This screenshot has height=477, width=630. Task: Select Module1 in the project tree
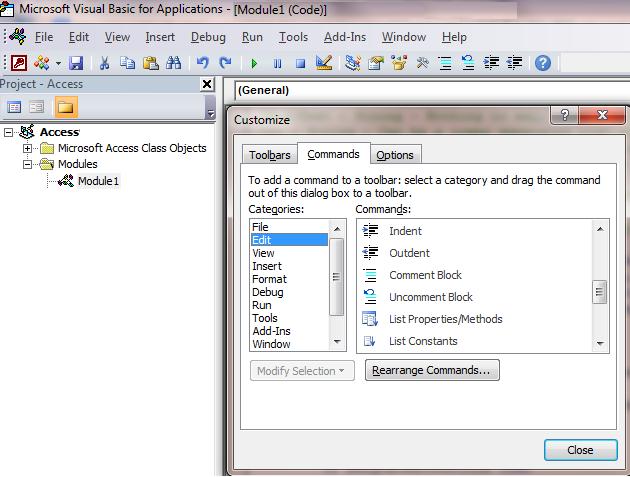click(x=98, y=181)
